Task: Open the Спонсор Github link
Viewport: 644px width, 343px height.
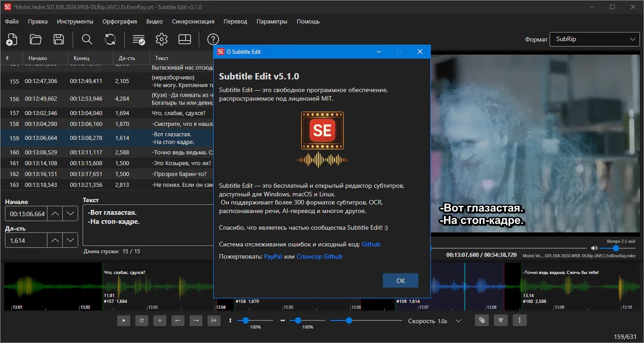Action: (319, 256)
